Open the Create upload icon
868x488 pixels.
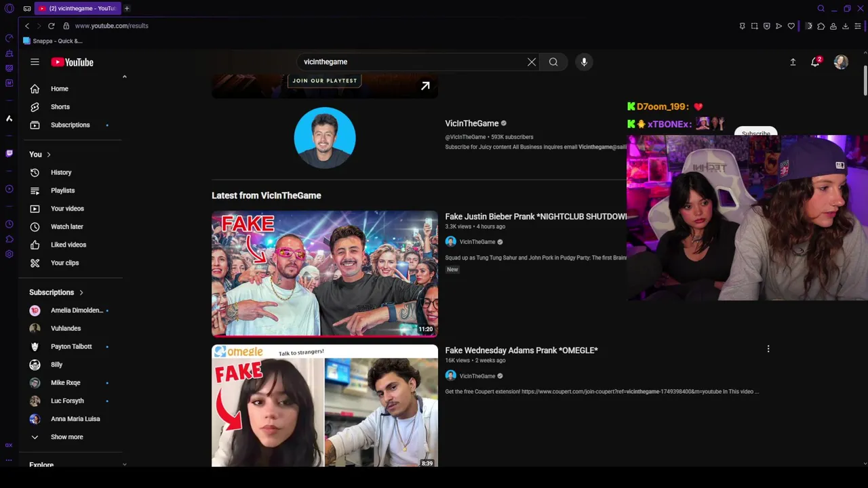click(x=793, y=62)
